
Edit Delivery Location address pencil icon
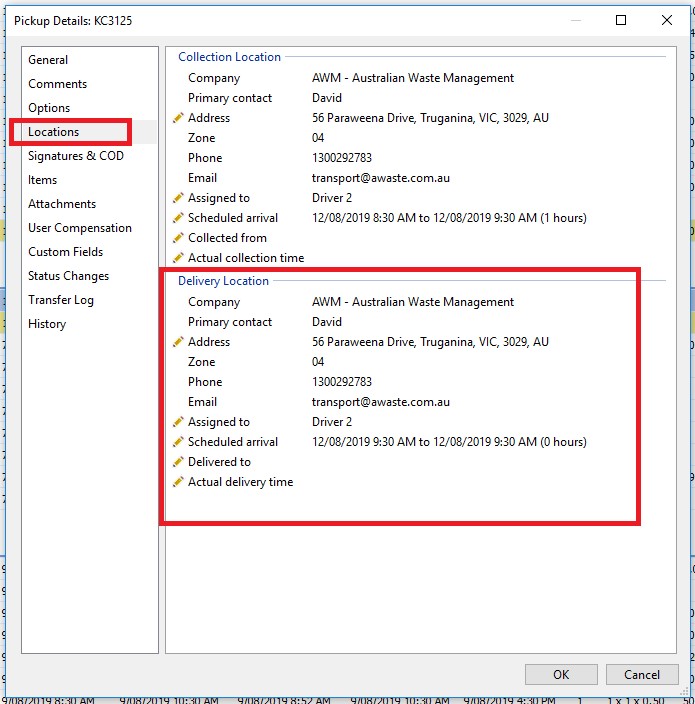[x=178, y=342]
